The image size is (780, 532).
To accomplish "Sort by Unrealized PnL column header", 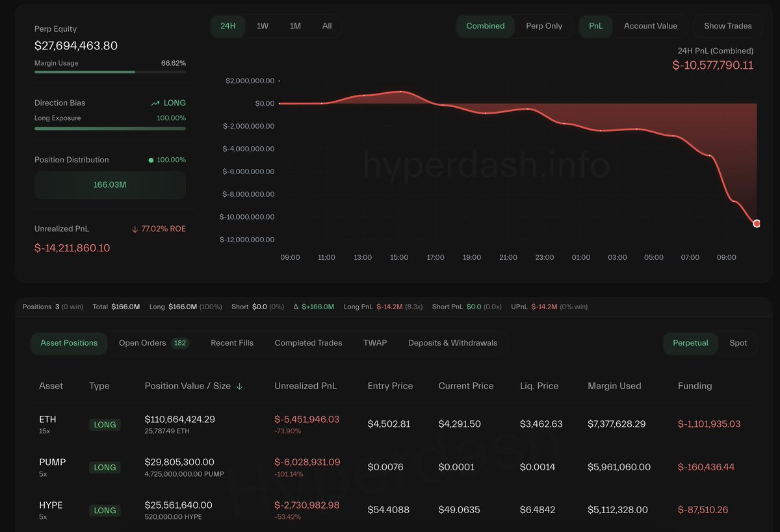I will pyautogui.click(x=305, y=386).
